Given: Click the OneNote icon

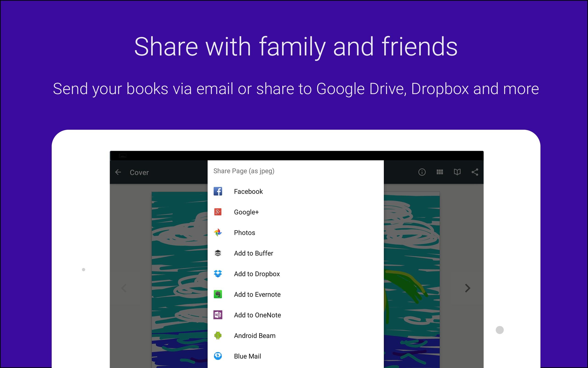Looking at the screenshot, I should click(x=218, y=315).
